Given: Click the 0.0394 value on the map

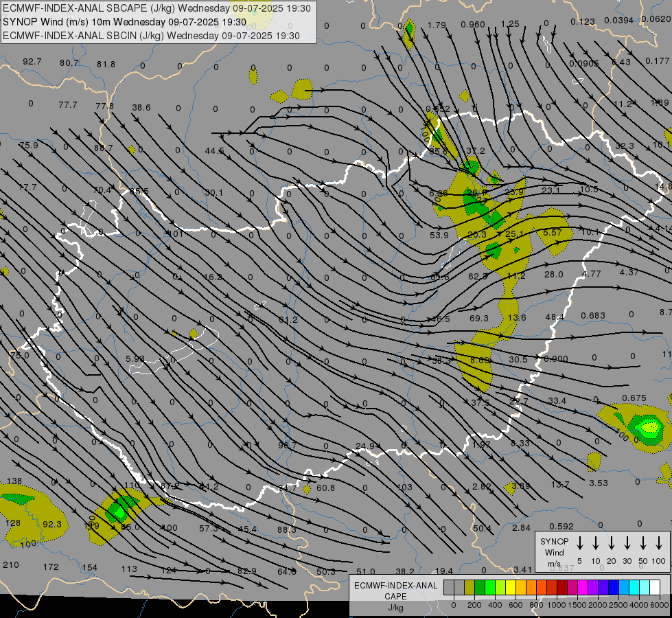Looking at the screenshot, I should (619, 21).
